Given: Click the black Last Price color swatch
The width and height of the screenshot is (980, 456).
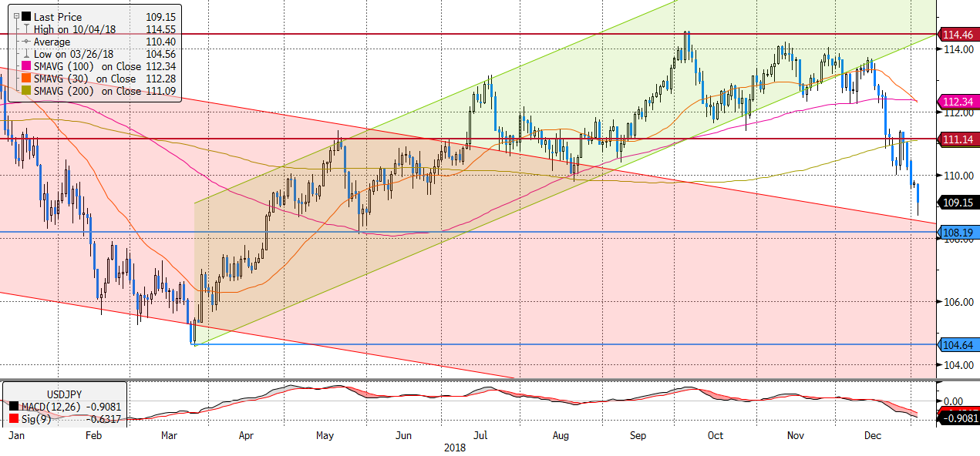Looking at the screenshot, I should [x=27, y=17].
